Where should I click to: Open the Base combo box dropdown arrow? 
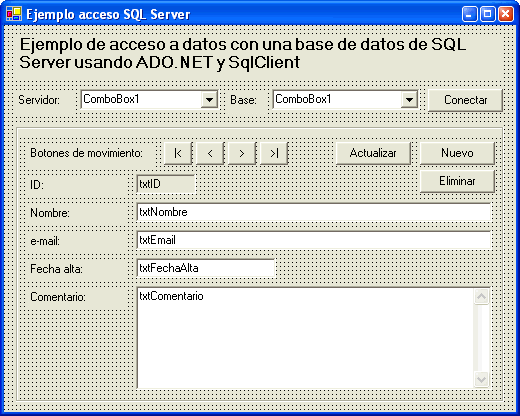click(409, 100)
